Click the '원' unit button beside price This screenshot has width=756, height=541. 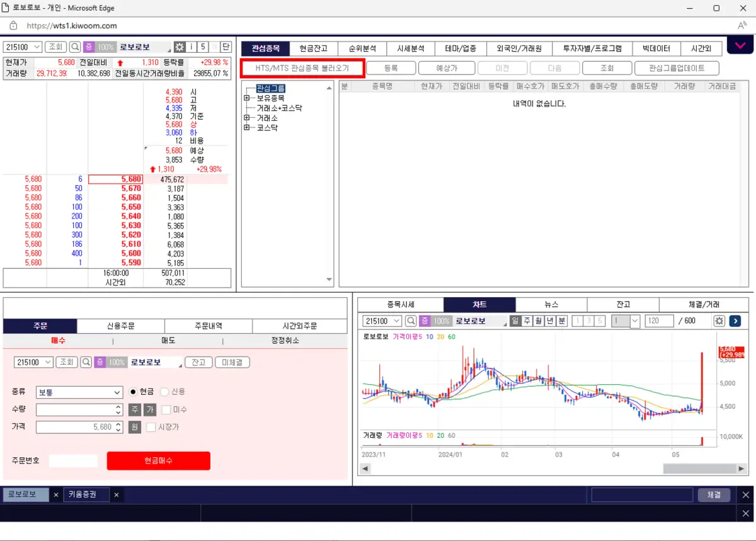pos(135,427)
